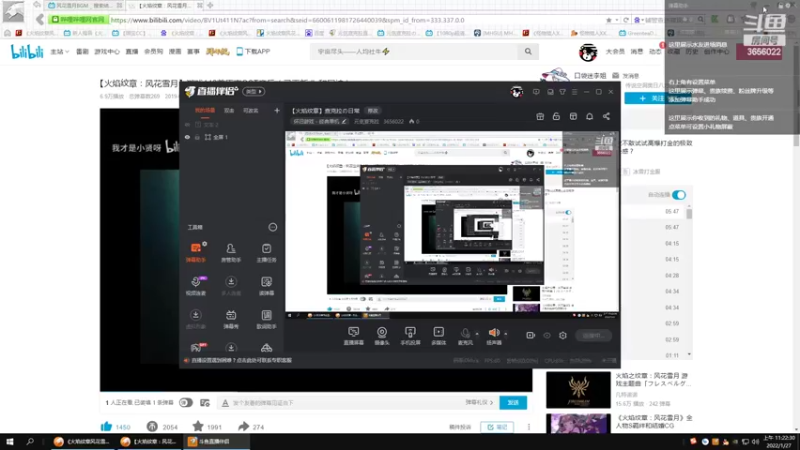Expand the 类型 pill next to app logo
800x450 pixels.
click(254, 92)
